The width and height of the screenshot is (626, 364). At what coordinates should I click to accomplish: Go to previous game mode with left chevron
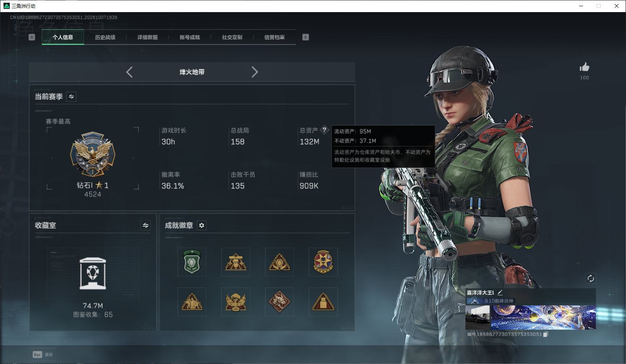point(130,72)
